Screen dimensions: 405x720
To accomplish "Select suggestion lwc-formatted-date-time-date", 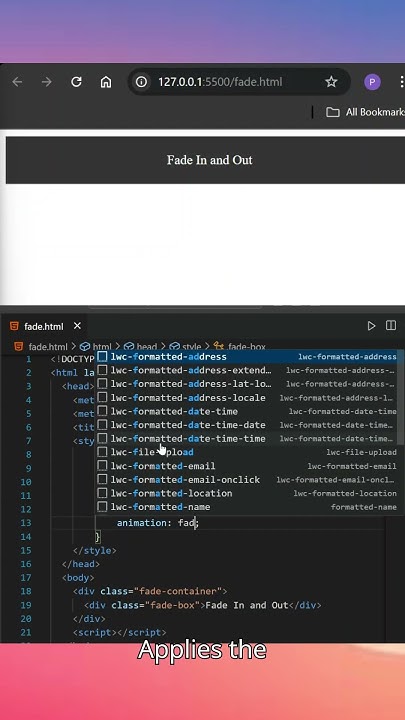I will click(248, 425).
